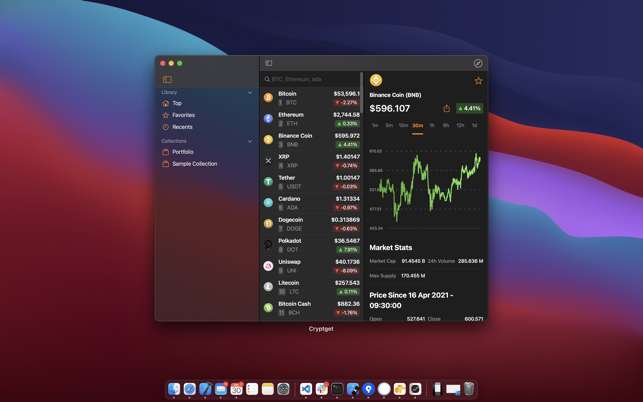The height and width of the screenshot is (402, 643).
Task: Click the coin search field
Action: tap(310, 79)
